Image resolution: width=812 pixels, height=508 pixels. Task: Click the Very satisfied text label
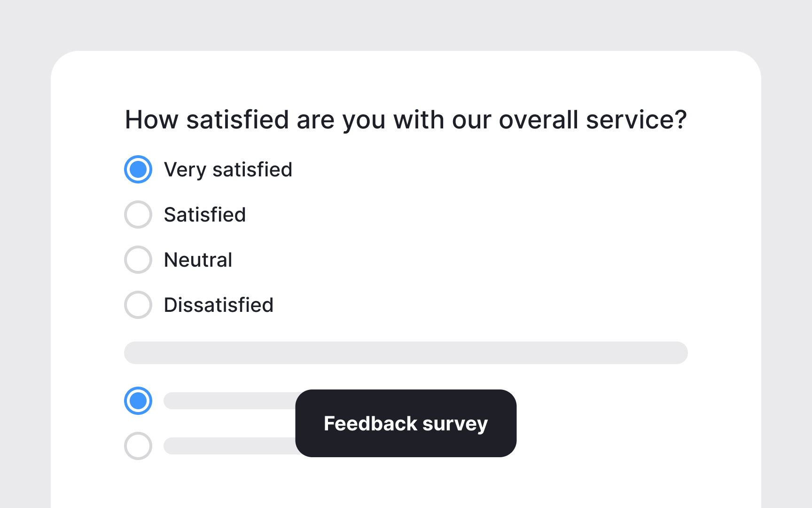point(228,169)
